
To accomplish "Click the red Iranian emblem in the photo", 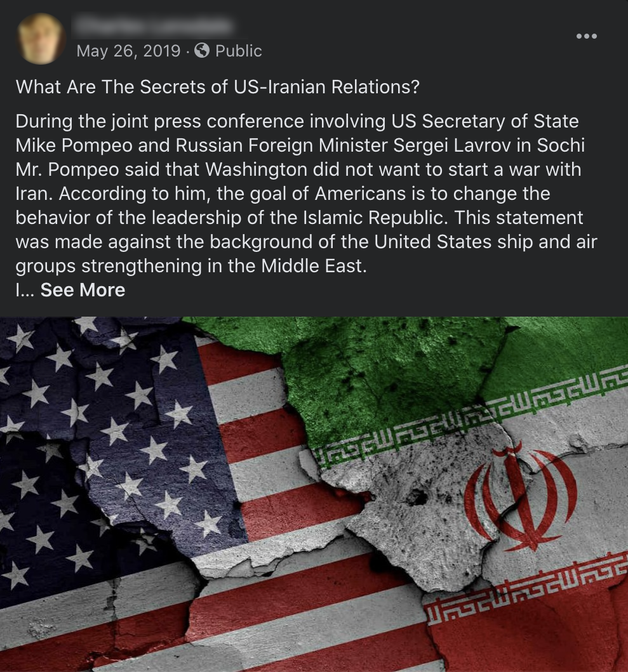I will pyautogui.click(x=520, y=498).
